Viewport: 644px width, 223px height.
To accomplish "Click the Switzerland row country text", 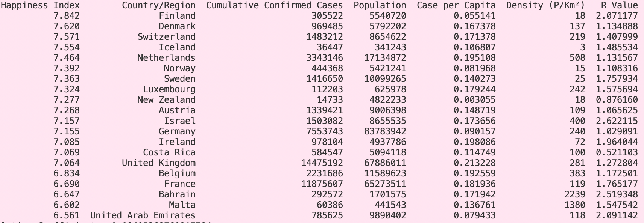I will click(x=167, y=37).
